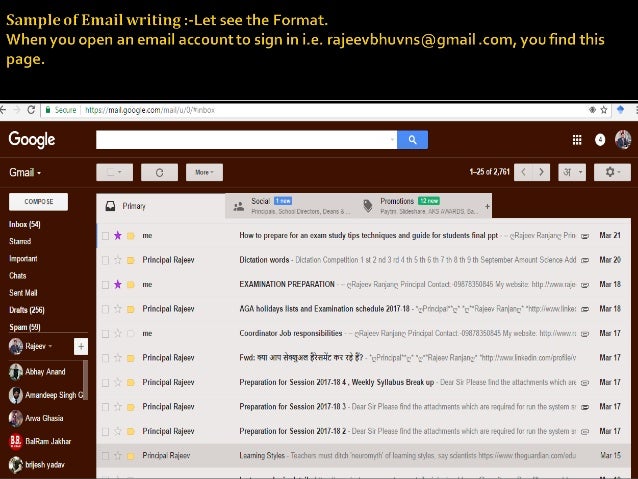Select checkbox for Session 2017-18 3 email

105,407
